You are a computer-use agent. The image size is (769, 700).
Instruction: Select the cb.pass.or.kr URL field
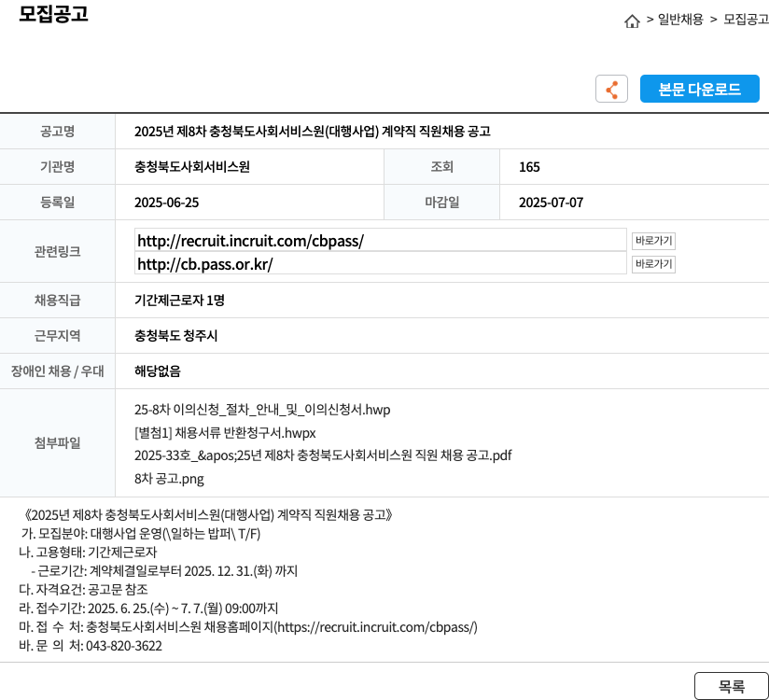pos(381,264)
